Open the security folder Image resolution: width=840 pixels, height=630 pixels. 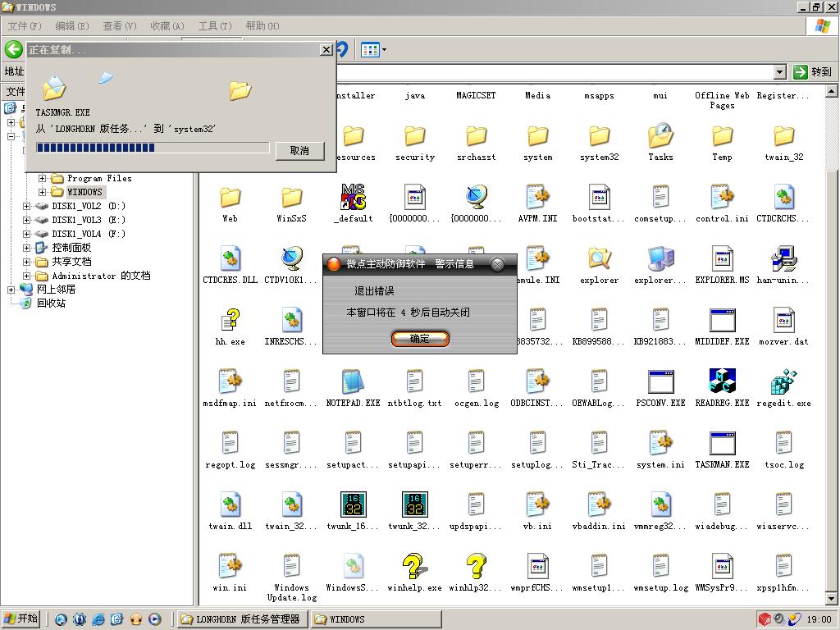point(414,136)
